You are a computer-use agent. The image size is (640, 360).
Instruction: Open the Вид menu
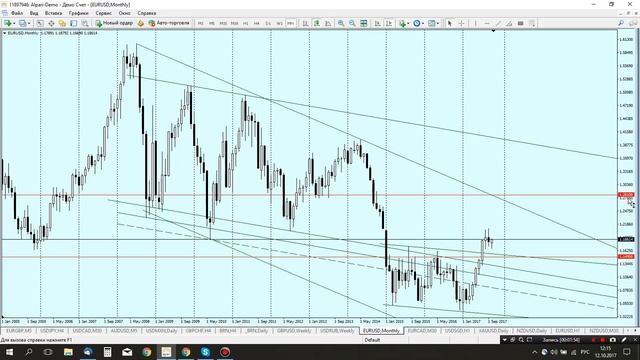34,13
